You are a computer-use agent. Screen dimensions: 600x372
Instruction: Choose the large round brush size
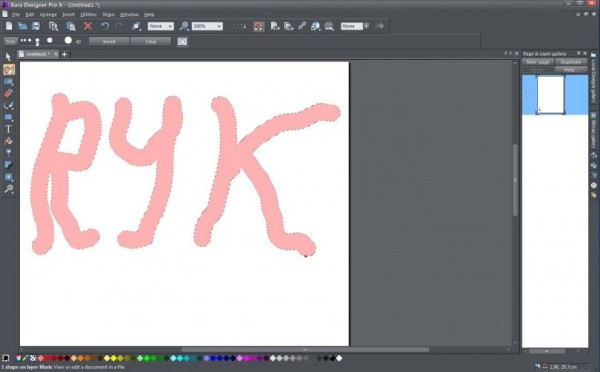coord(68,40)
